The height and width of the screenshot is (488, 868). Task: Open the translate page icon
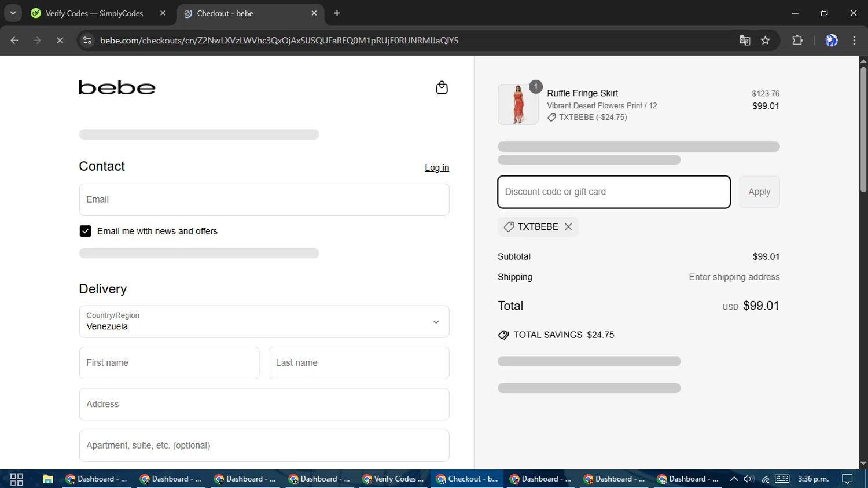pyautogui.click(x=745, y=41)
